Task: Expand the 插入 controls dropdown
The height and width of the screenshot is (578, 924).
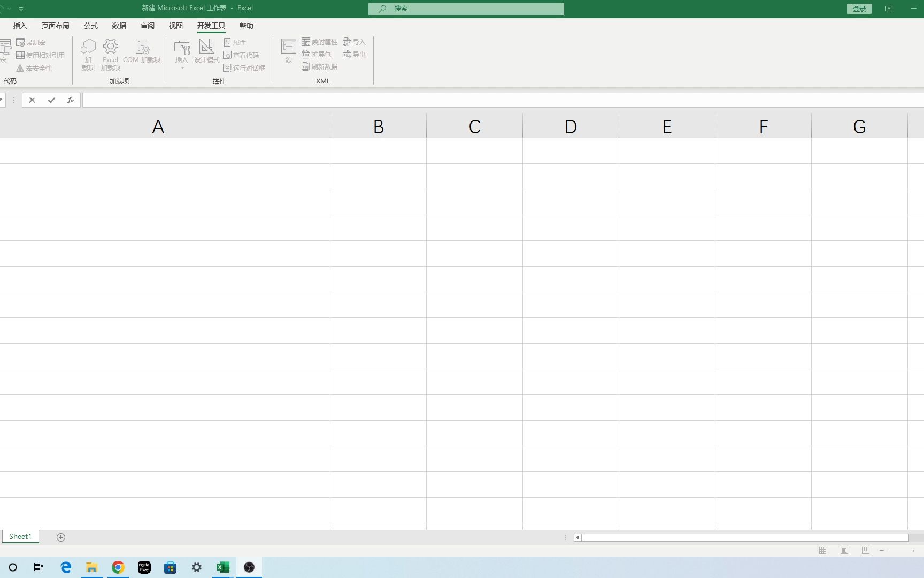Action: 182,67
